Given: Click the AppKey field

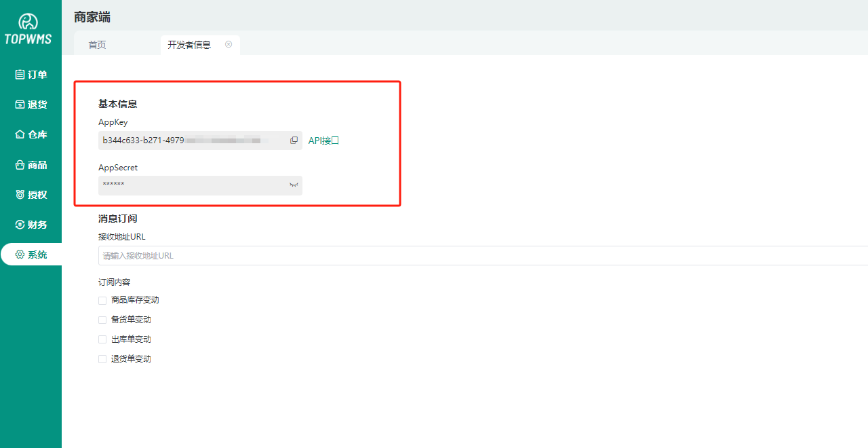Looking at the screenshot, I should [x=200, y=141].
